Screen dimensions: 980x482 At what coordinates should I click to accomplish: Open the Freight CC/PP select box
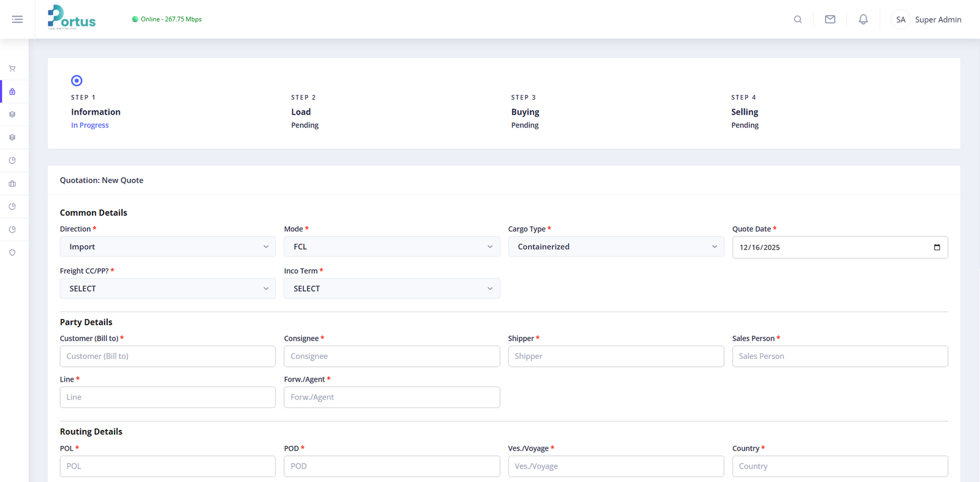[167, 288]
